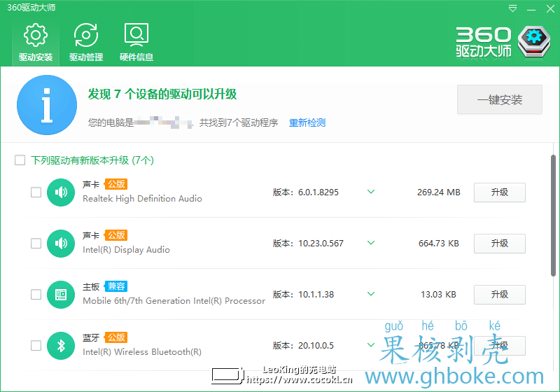Expand version dropdown for 20.10.0.5
560x392 pixels.
click(371, 345)
